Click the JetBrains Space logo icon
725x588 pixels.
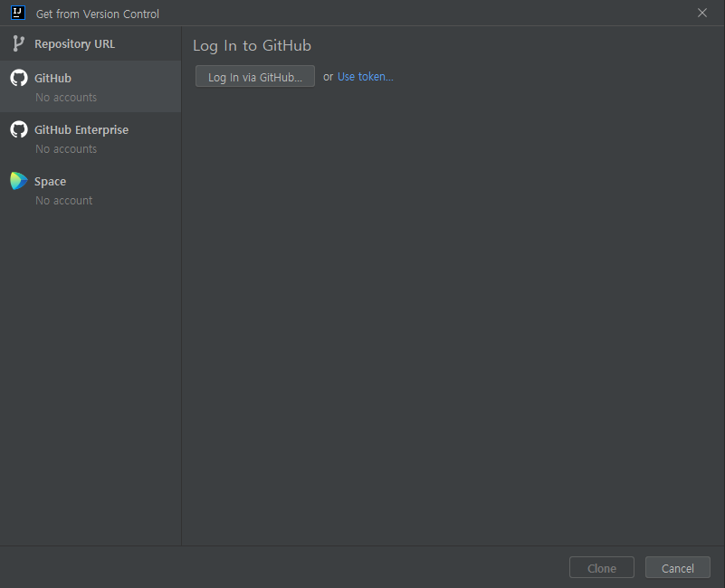pos(19,181)
